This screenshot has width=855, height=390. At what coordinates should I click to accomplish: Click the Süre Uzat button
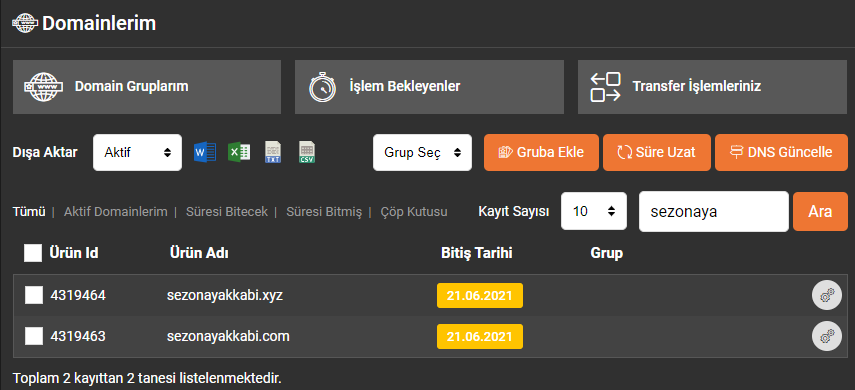(657, 152)
